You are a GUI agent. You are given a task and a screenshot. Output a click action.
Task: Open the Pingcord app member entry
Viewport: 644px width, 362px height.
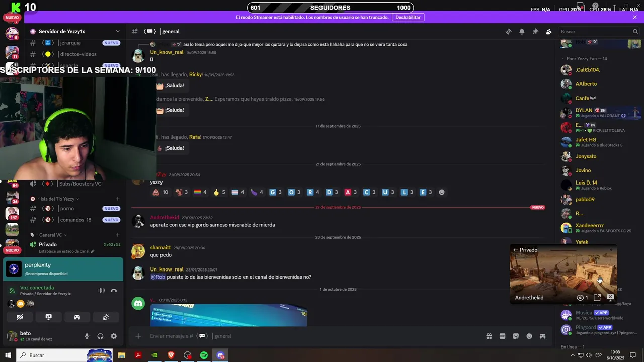point(599,330)
